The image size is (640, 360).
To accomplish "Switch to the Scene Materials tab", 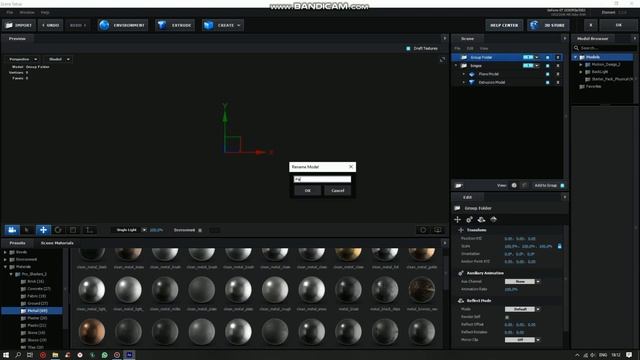I will tap(57, 243).
